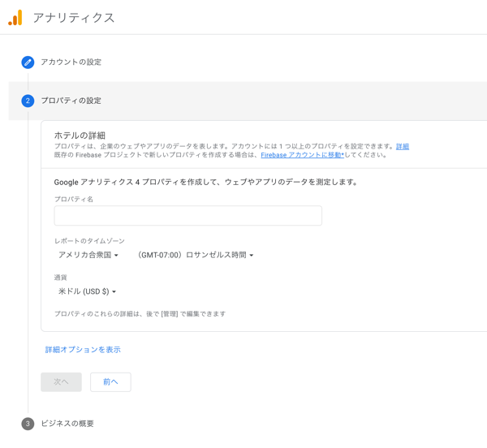
Task: Click the ホテルの詳細 heading
Action: (x=80, y=136)
